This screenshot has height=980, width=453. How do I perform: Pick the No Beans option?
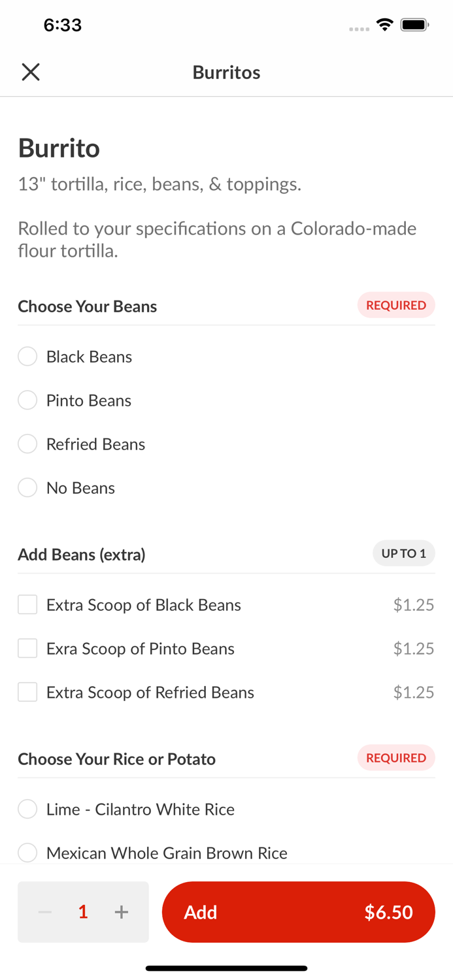click(27, 488)
